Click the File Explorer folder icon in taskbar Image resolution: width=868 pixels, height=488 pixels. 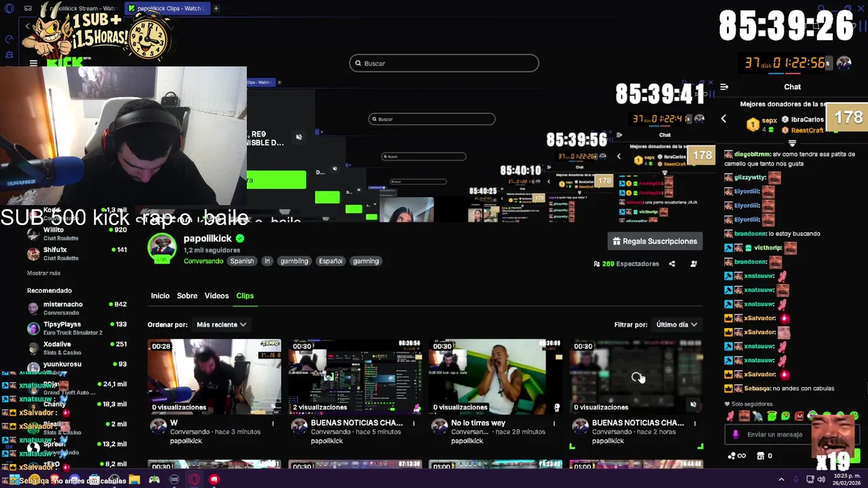[134, 480]
